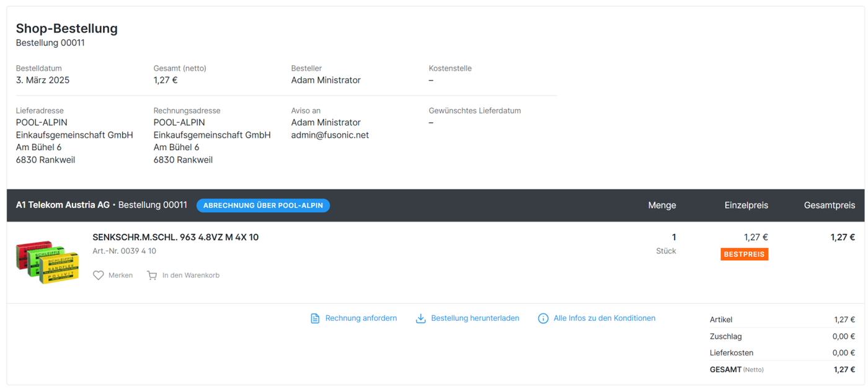Click the Menge column header

(662, 205)
